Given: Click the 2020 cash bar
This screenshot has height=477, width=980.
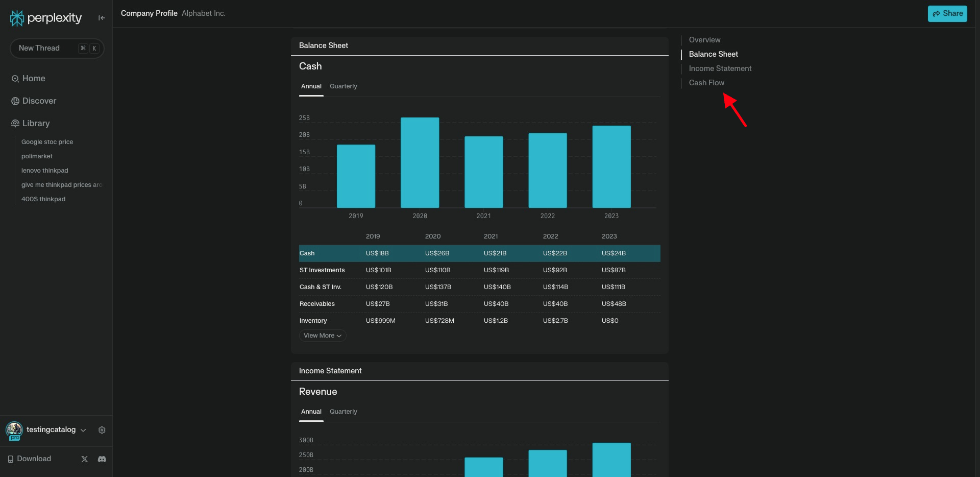Looking at the screenshot, I should click(x=420, y=162).
